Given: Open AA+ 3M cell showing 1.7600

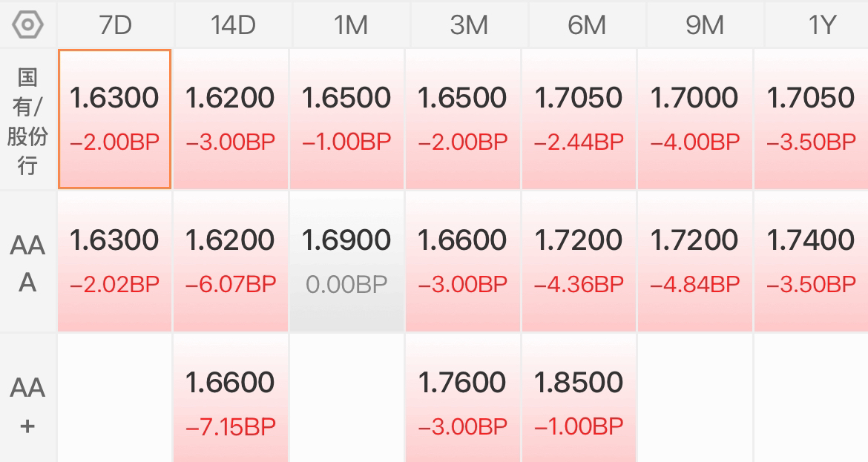Looking at the screenshot, I should point(462,398).
